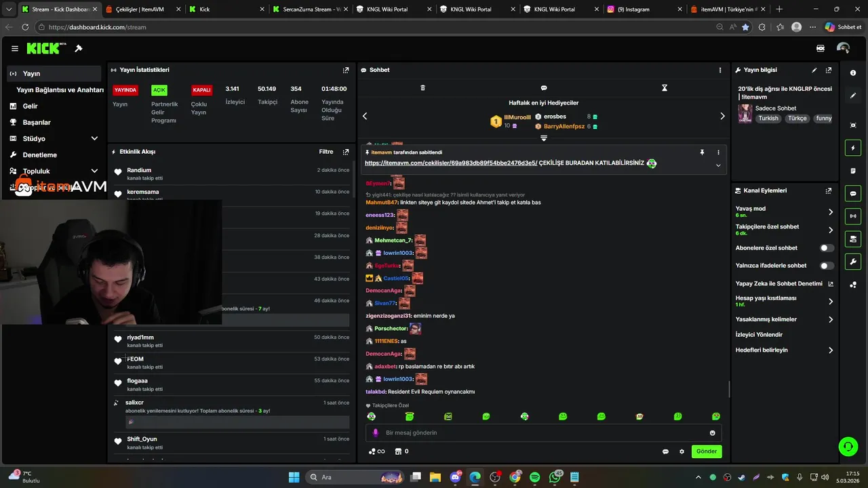Click the store icon below the message box

click(x=399, y=451)
